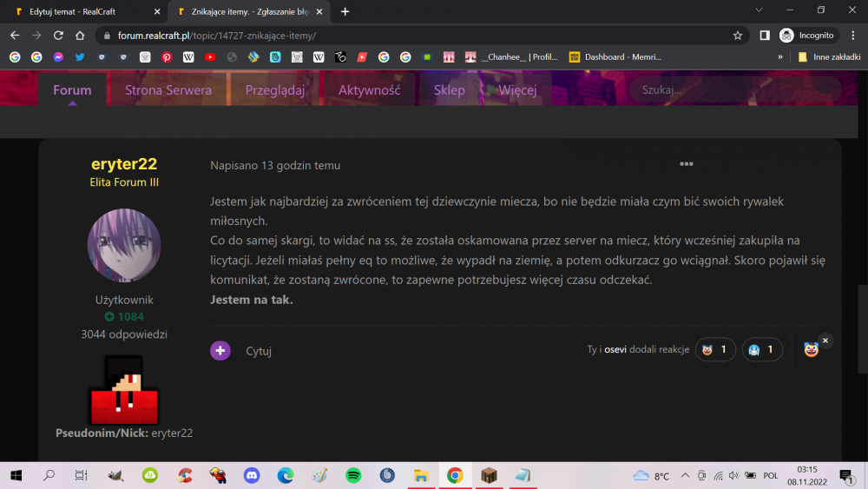Click the Minecraft skin image of eryter22
The height and width of the screenshot is (489, 868).
click(x=124, y=390)
